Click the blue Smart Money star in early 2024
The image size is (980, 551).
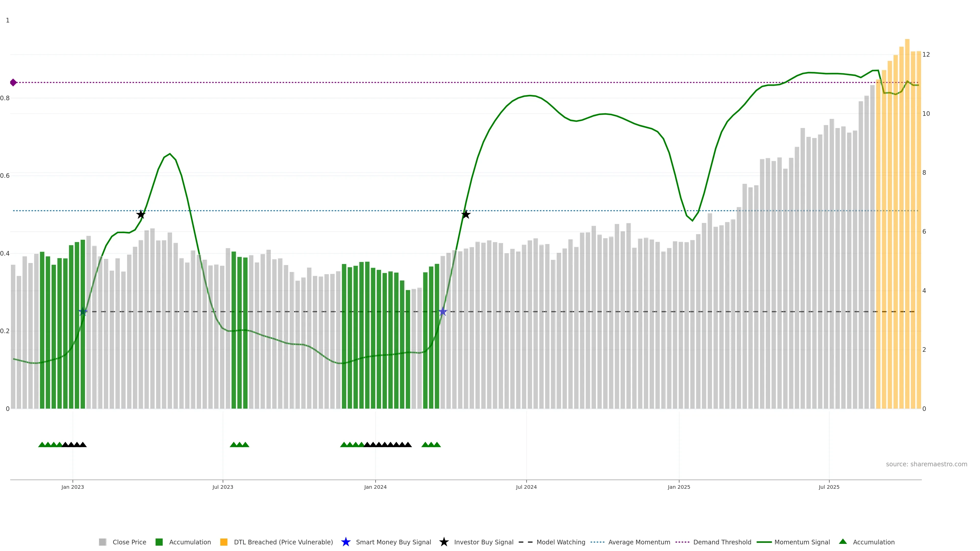(x=443, y=312)
